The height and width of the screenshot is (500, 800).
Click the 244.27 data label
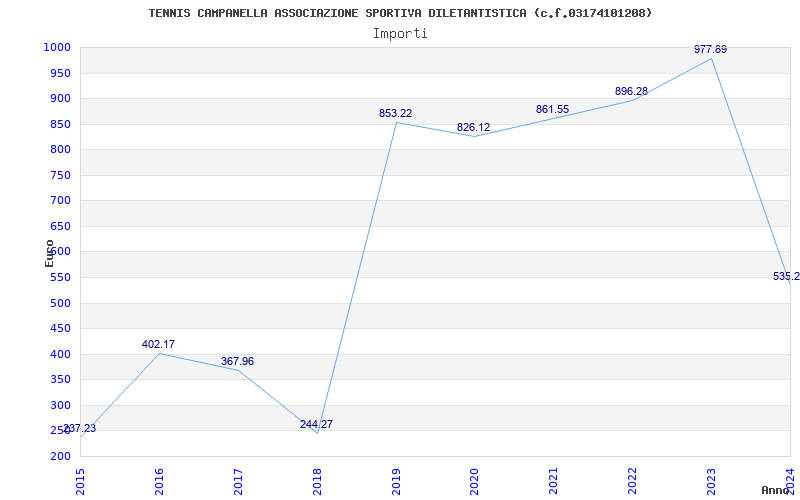pyautogui.click(x=316, y=424)
